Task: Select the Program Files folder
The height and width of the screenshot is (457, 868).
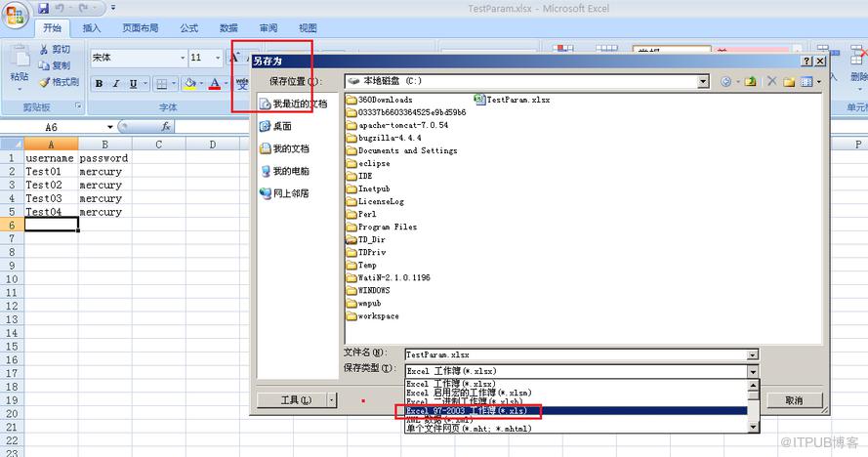Action: [x=382, y=228]
